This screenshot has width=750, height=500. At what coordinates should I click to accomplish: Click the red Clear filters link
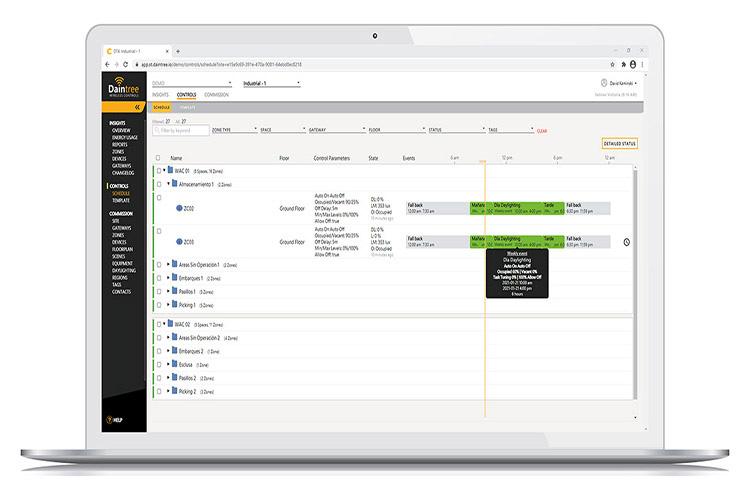(x=542, y=131)
